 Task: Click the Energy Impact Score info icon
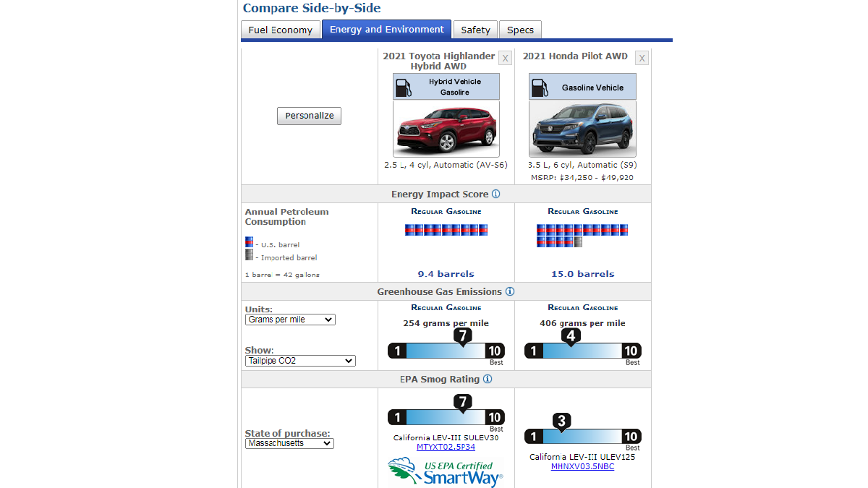(x=495, y=194)
